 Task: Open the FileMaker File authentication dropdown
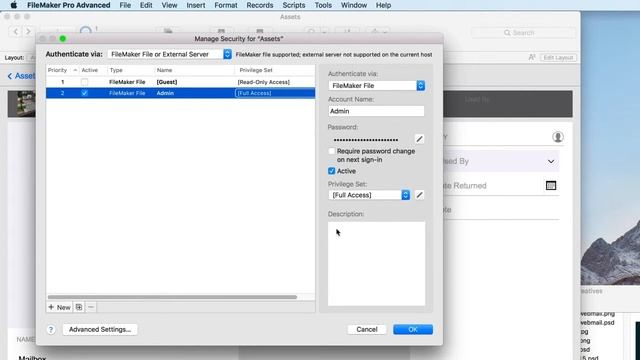pos(376,86)
